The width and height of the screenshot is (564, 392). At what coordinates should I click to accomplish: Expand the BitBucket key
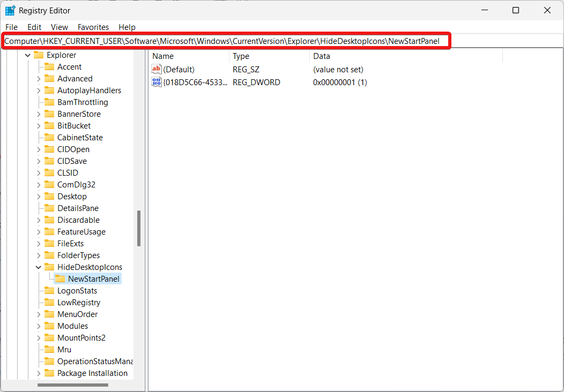[x=39, y=126]
